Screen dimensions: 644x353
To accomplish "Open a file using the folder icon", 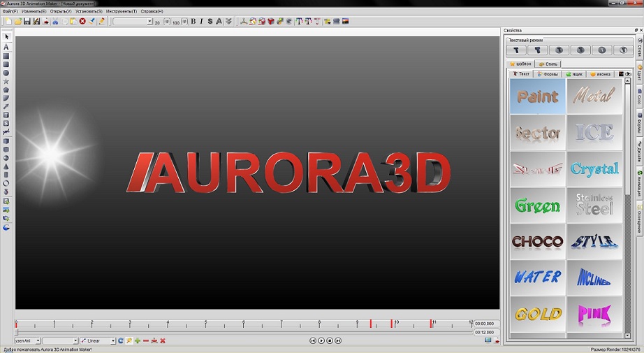I will (x=18, y=22).
